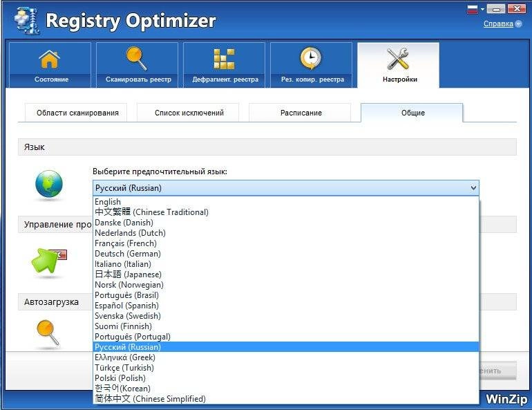This screenshot has width=532, height=410.
Task: Click the orange house icon
Action: point(50,59)
